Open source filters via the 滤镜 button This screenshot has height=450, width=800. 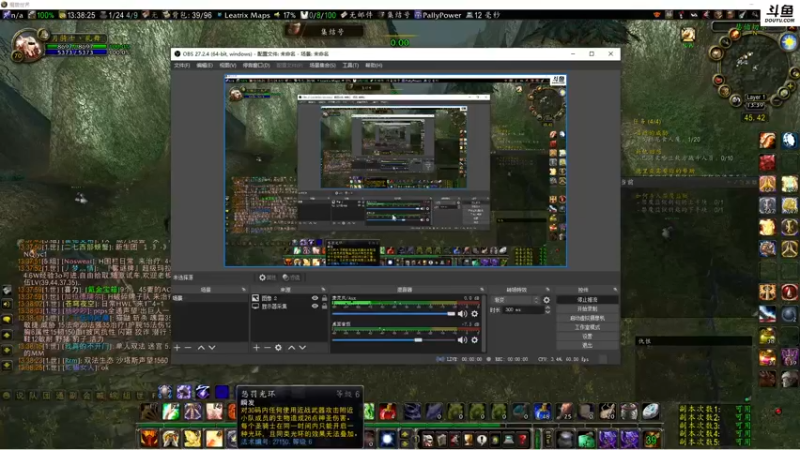[291, 278]
